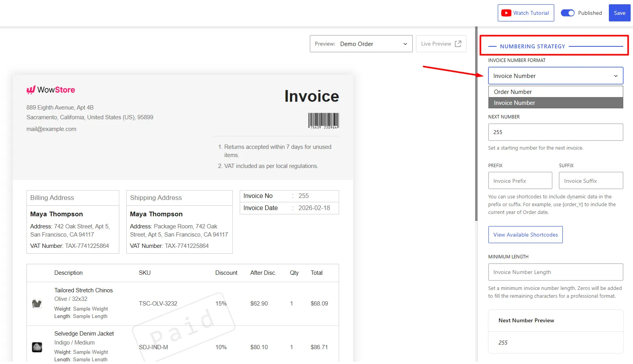Click the 15% discount value
The height and width of the screenshot is (364, 633).
[221, 304]
